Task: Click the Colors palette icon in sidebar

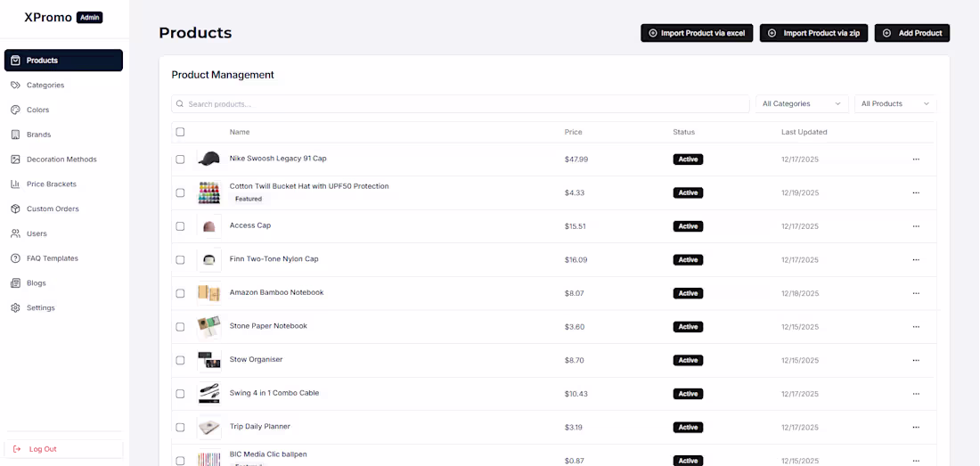Action: (16, 110)
